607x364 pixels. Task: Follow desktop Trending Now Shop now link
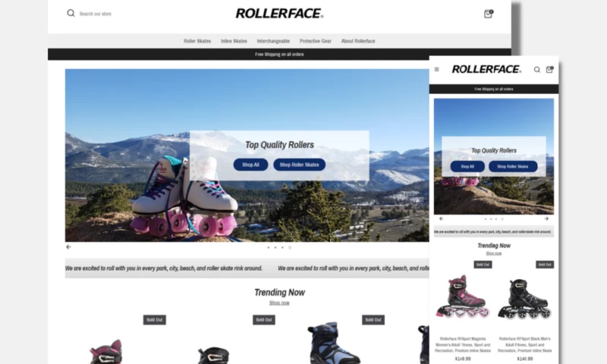(279, 303)
